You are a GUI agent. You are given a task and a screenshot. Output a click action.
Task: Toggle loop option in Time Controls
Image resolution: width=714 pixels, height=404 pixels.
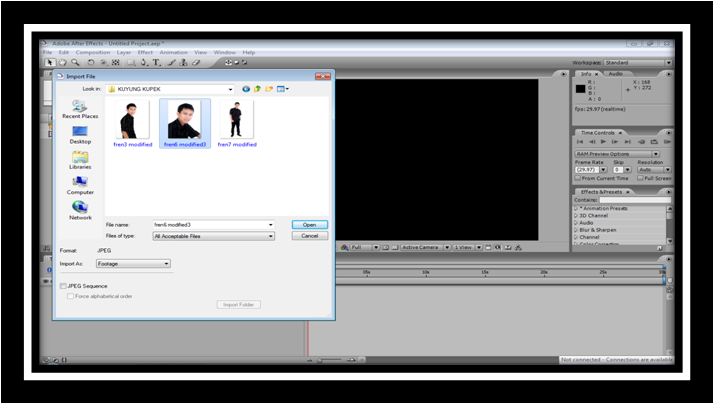click(654, 142)
